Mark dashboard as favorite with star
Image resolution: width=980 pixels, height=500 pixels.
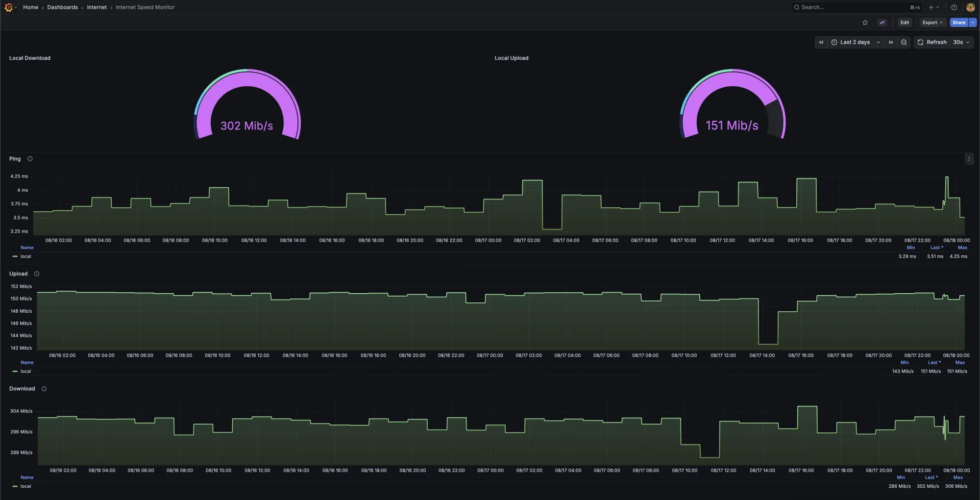[x=865, y=23]
